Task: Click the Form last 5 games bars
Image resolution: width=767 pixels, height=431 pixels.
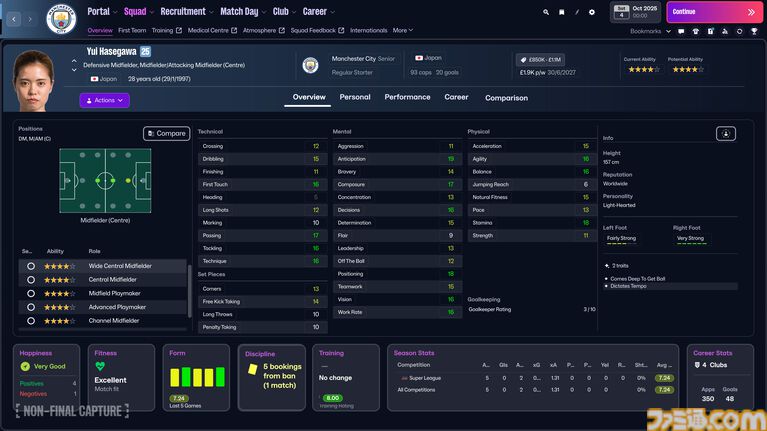Action: point(196,377)
